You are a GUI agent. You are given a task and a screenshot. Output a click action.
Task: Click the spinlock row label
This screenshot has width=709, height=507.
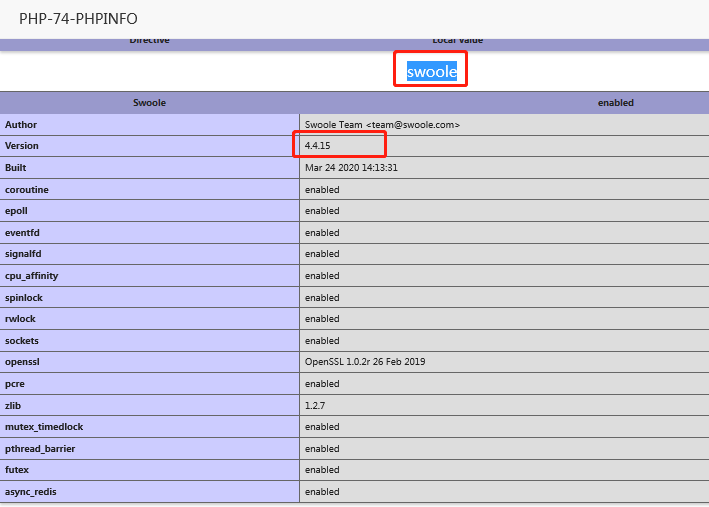pyautogui.click(x=24, y=298)
